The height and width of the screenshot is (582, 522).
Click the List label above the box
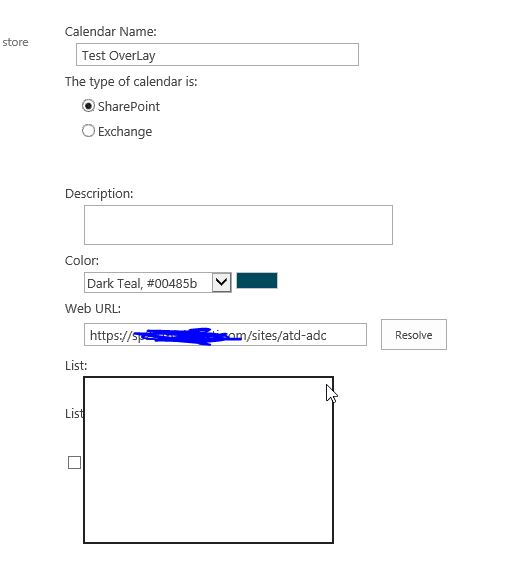click(76, 366)
